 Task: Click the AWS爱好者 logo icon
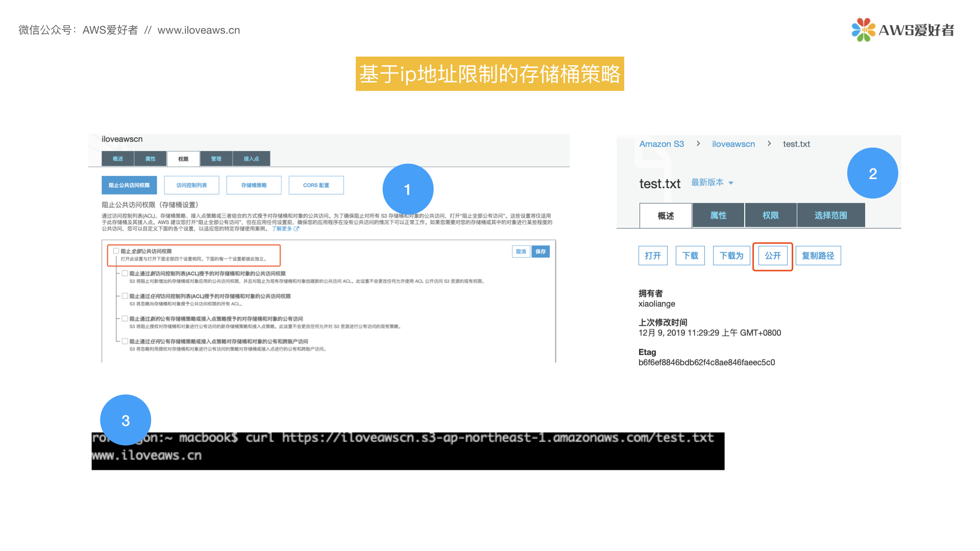point(863,30)
